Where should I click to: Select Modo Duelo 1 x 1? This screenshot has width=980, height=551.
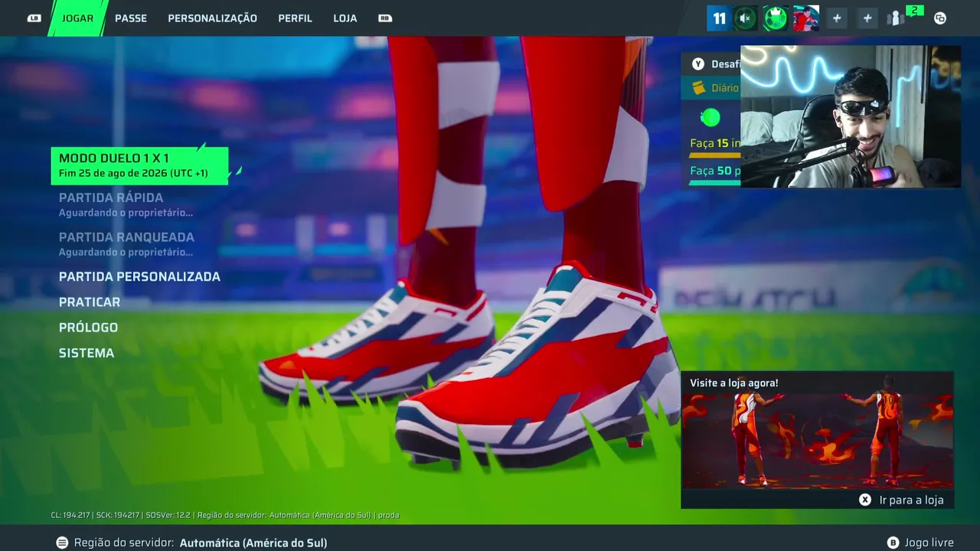pyautogui.click(x=139, y=165)
